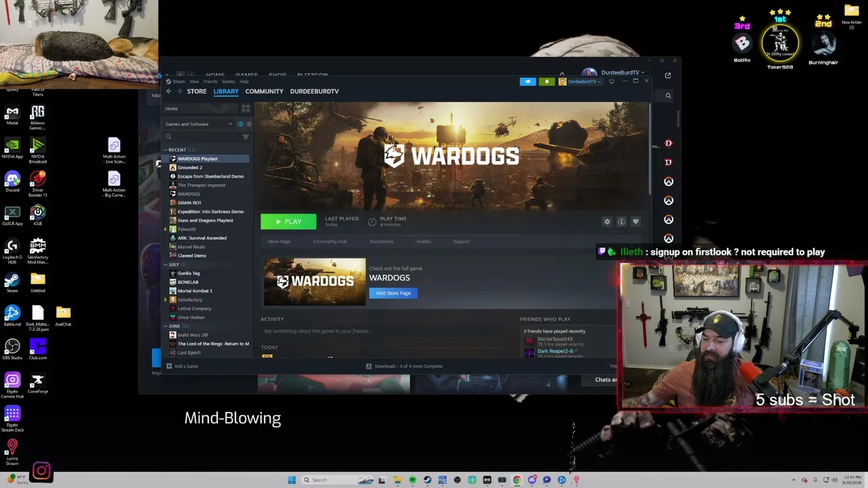Open Steam announcements megaphone icon

click(x=528, y=81)
